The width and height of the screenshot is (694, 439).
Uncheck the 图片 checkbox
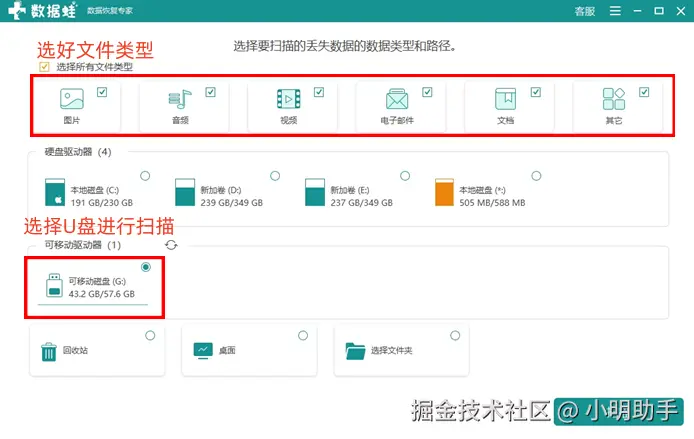pos(102,92)
